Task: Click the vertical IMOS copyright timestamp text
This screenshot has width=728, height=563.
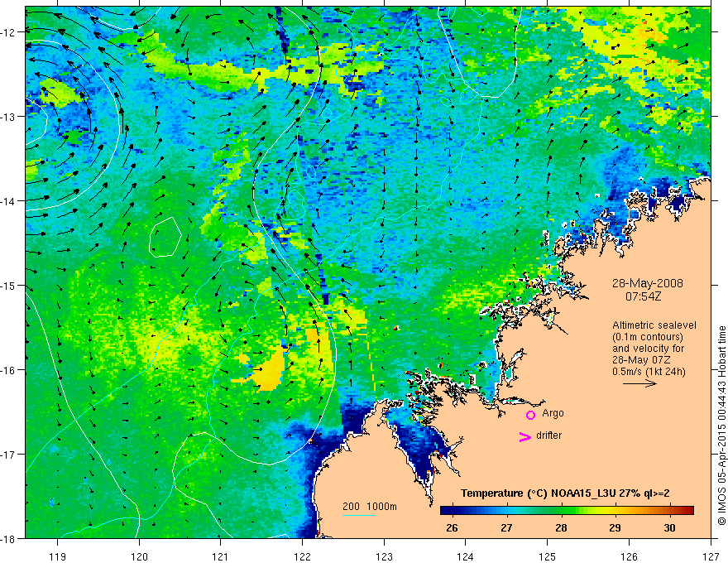Action: click(721, 426)
